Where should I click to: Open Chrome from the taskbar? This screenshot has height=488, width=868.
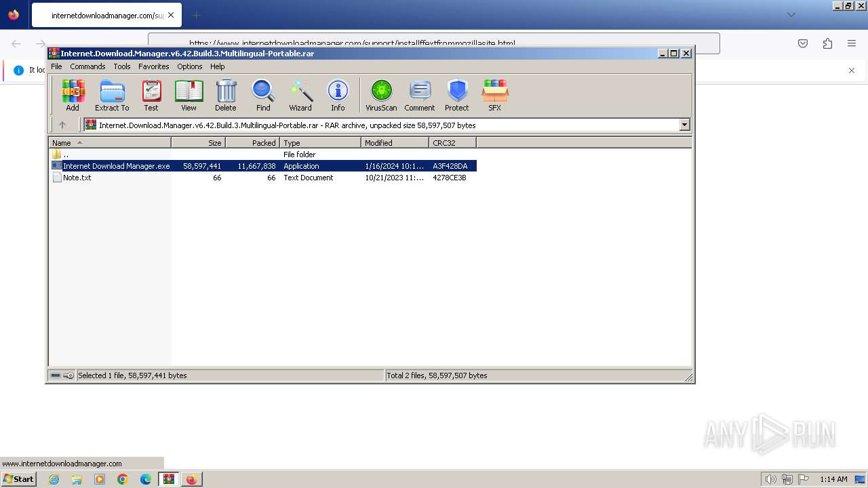point(123,479)
